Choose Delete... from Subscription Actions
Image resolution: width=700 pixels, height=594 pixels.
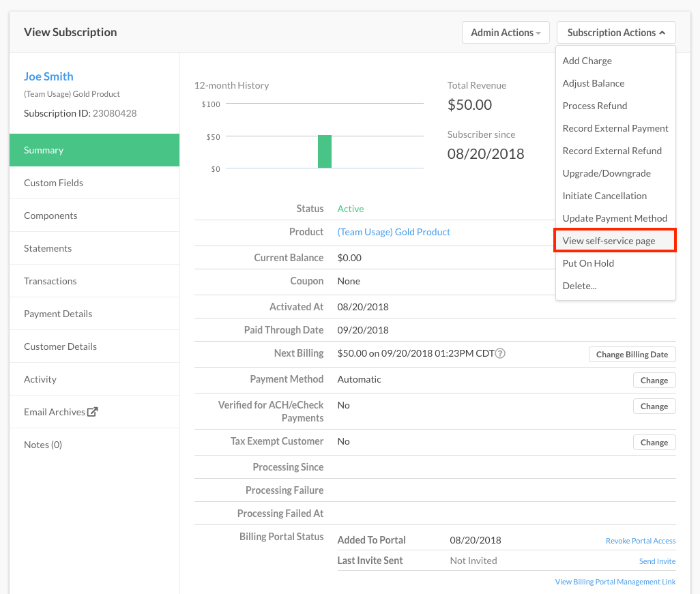tap(615, 286)
